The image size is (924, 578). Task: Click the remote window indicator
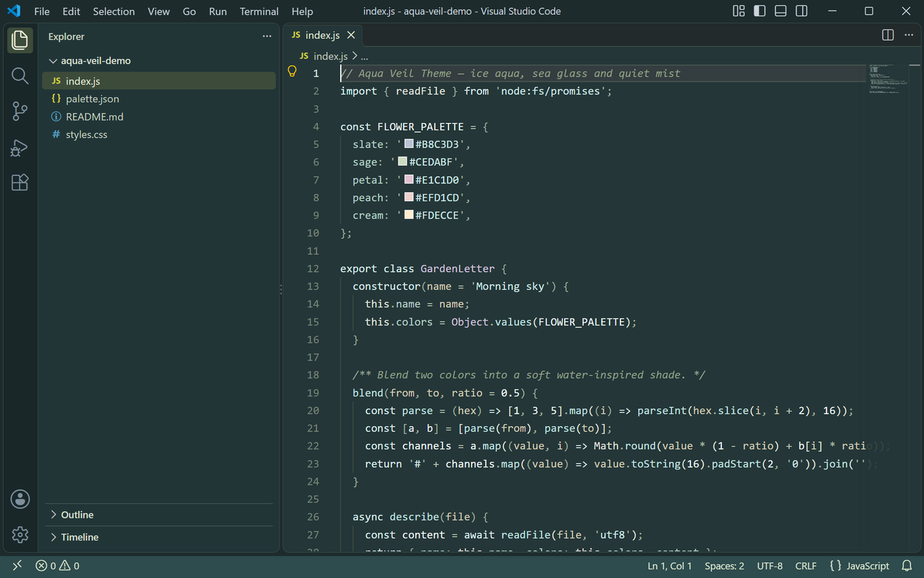[x=17, y=566]
